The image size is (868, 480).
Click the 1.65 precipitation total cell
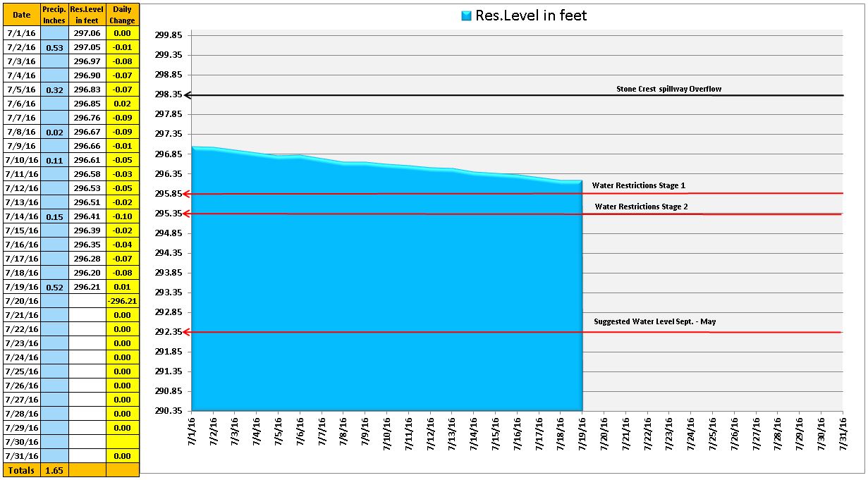tap(54, 470)
